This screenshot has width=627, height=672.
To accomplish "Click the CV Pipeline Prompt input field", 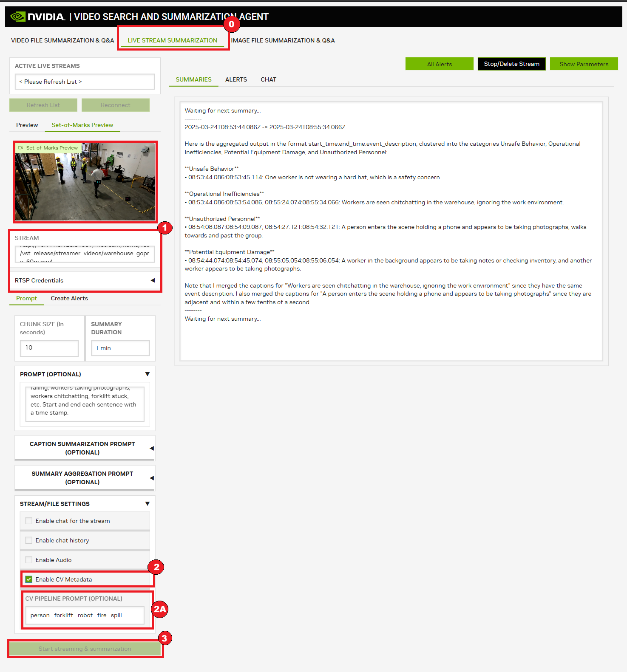I will click(85, 615).
